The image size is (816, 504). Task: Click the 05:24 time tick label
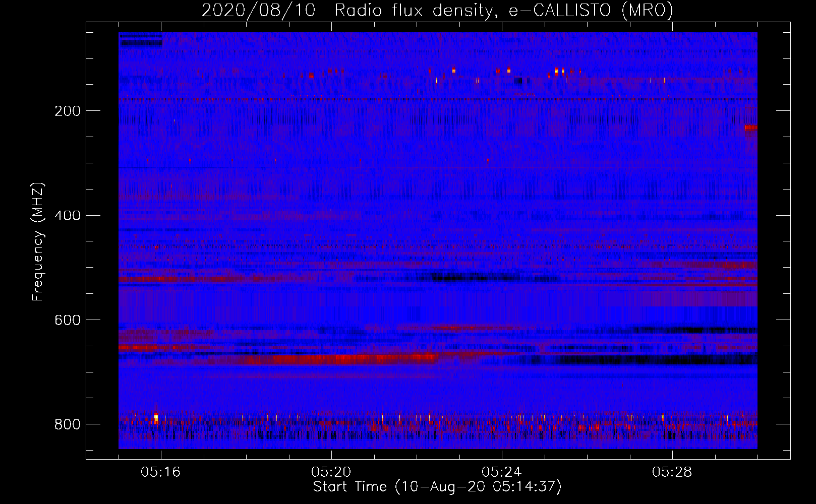[502, 472]
